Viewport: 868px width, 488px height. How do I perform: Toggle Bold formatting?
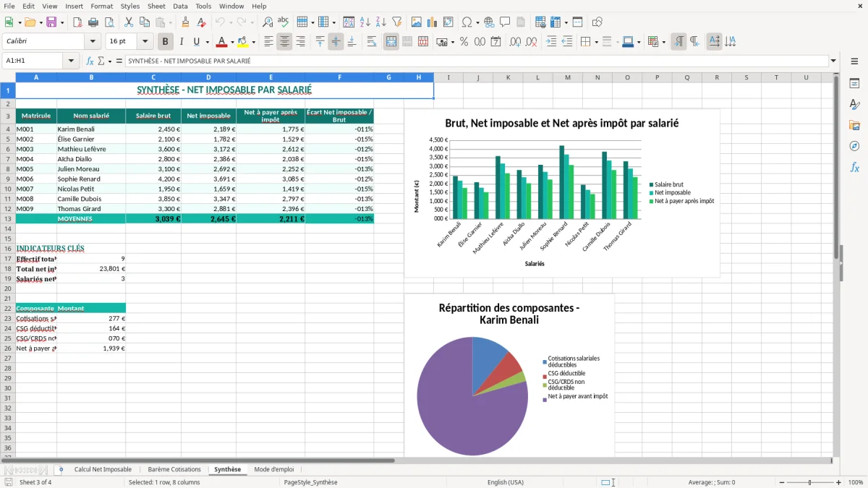(x=166, y=42)
